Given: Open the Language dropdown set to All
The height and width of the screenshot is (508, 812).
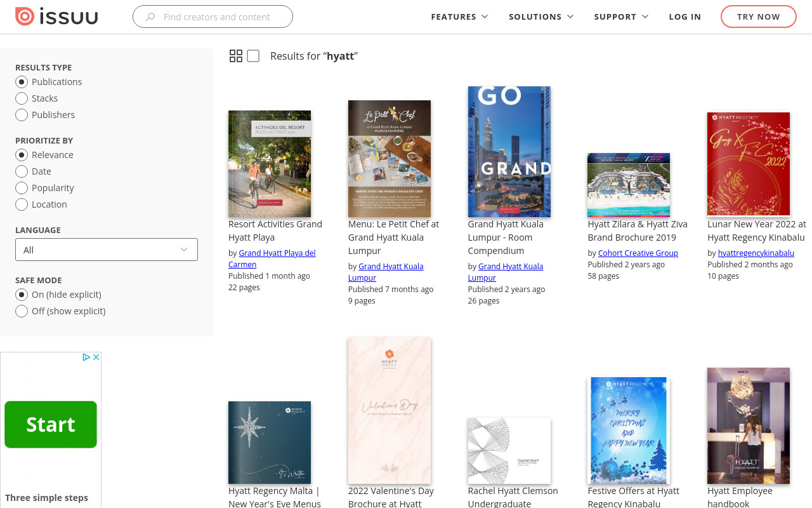Looking at the screenshot, I should tap(107, 250).
